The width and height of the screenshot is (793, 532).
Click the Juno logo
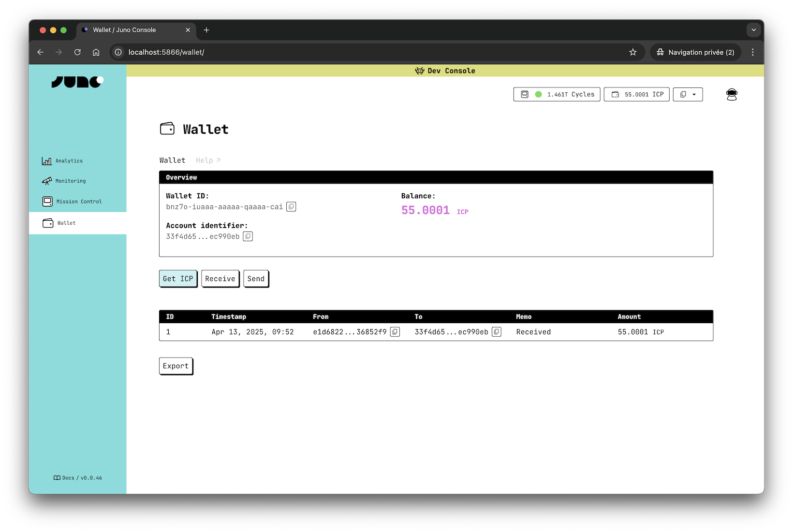(x=77, y=82)
